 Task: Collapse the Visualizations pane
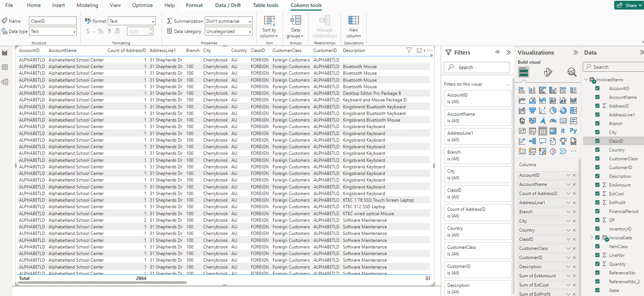pos(576,52)
